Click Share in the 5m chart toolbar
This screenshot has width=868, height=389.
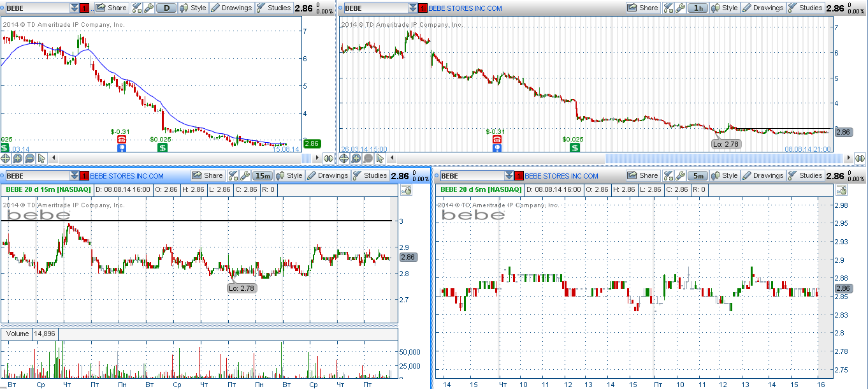click(x=643, y=176)
